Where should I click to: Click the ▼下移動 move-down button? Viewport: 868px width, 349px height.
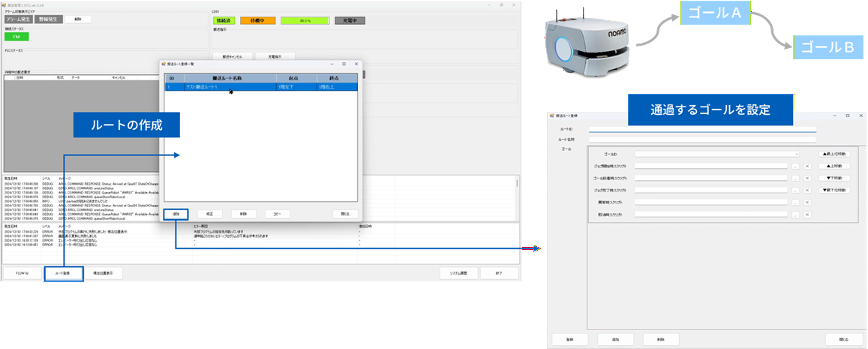(x=834, y=178)
